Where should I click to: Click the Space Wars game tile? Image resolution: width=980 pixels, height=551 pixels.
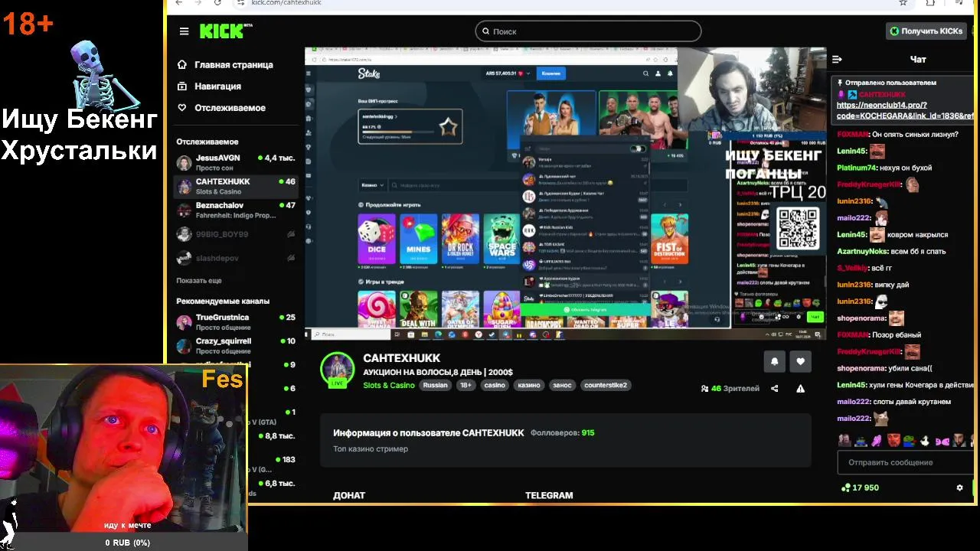coord(501,240)
